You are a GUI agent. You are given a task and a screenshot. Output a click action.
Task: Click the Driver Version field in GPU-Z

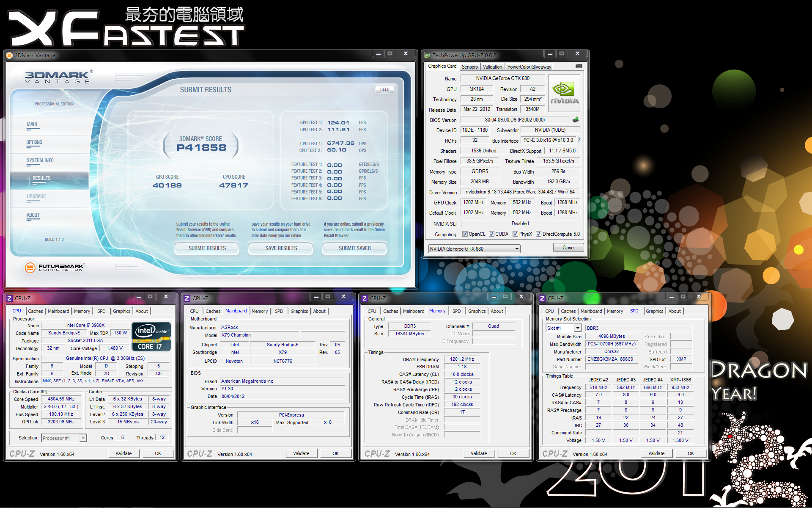tap(520, 192)
